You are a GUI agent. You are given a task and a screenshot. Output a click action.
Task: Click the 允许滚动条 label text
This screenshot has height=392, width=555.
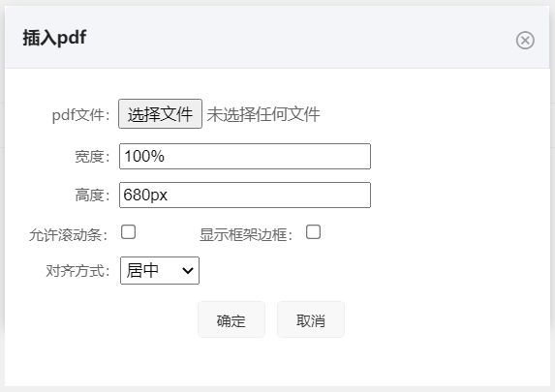[x=69, y=235]
